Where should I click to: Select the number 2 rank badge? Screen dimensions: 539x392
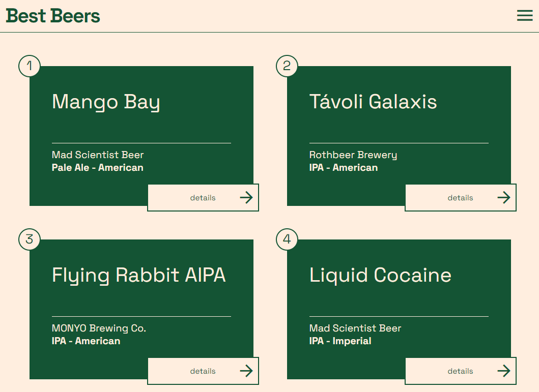(287, 66)
